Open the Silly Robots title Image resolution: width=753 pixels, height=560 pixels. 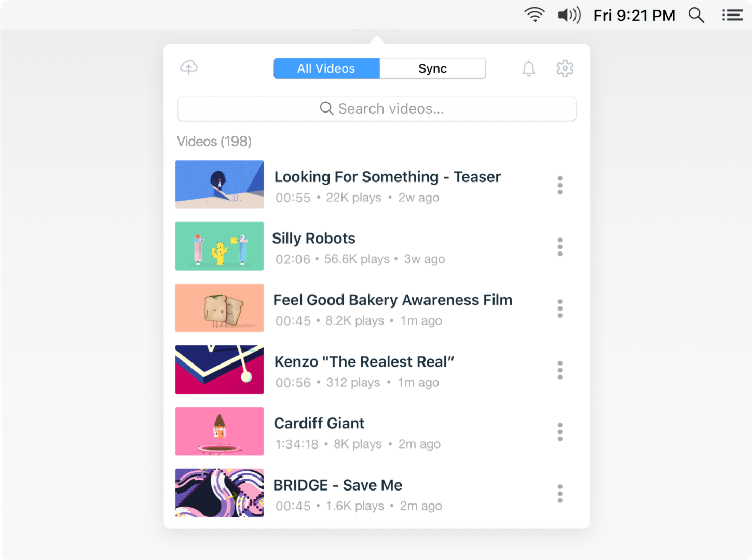tap(314, 239)
